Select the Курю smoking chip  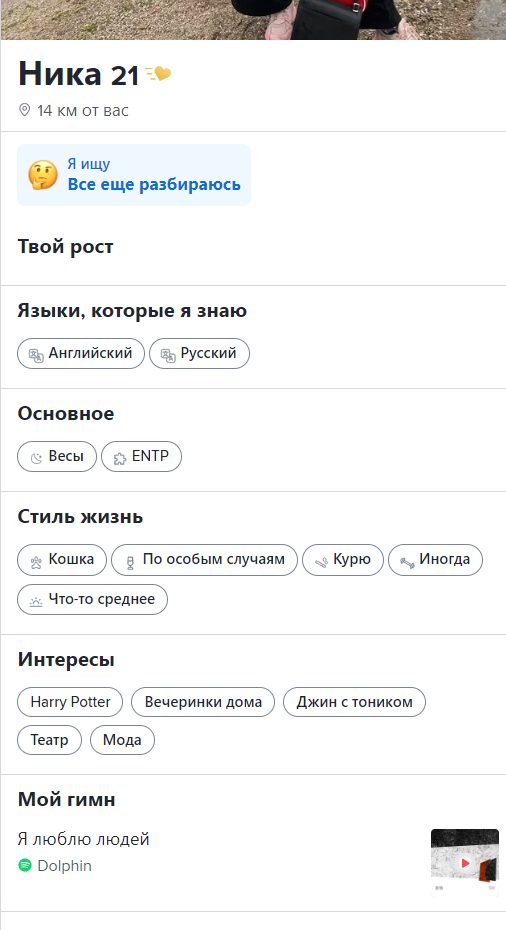pos(343,560)
